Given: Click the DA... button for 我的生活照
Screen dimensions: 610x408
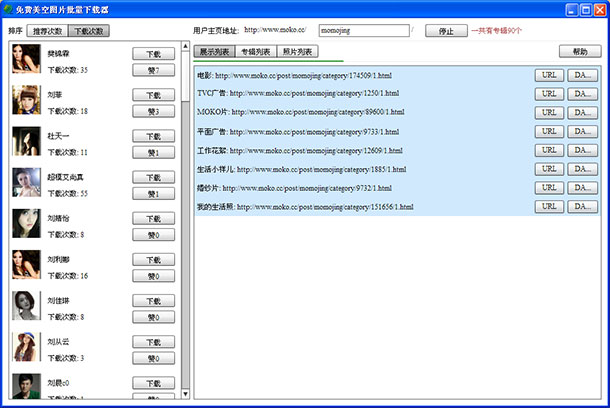Looking at the screenshot, I should coord(582,207).
